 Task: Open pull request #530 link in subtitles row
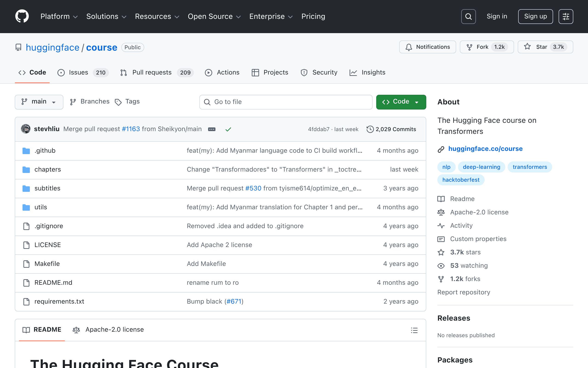[x=253, y=188]
